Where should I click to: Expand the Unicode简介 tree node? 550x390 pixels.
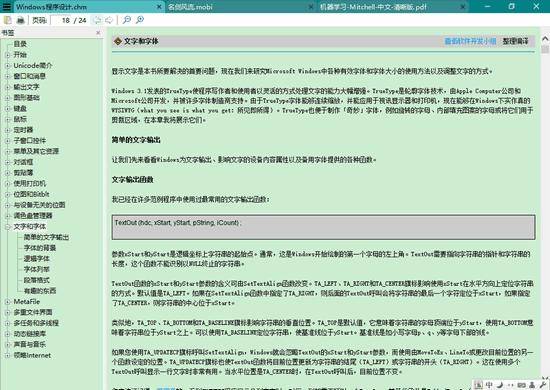coord(7,66)
